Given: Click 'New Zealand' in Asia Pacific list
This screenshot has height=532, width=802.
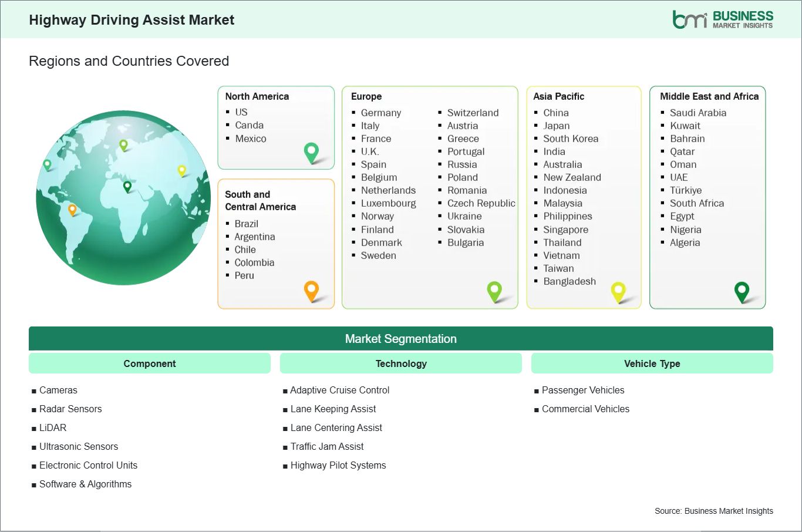Looking at the screenshot, I should [572, 177].
